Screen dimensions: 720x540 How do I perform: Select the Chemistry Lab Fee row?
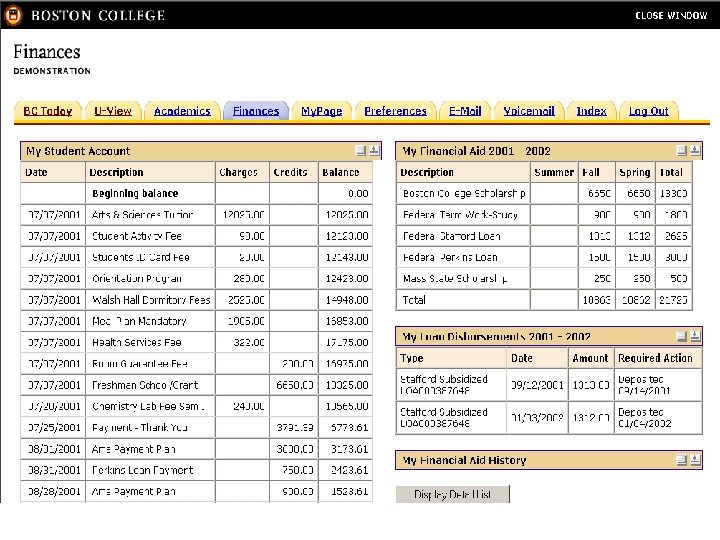[x=196, y=406]
